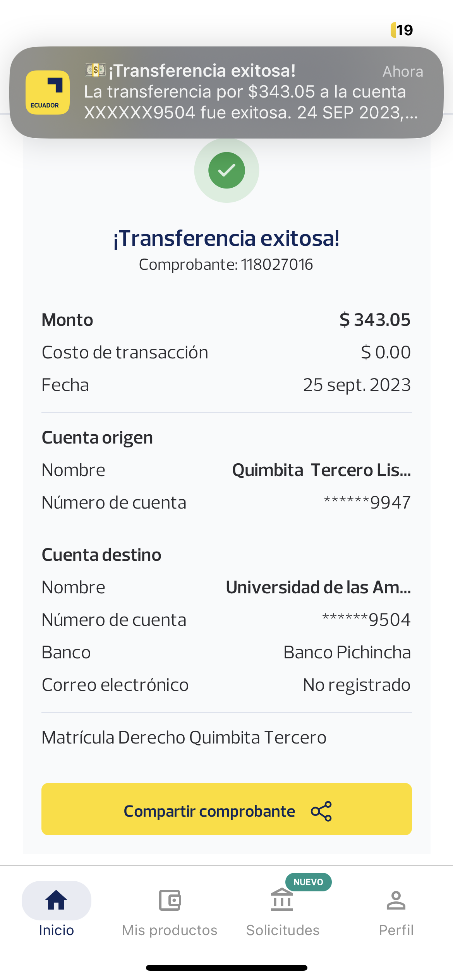This screenshot has width=453, height=980.
Task: Tap the share icon on yellow button
Action: coord(321,811)
